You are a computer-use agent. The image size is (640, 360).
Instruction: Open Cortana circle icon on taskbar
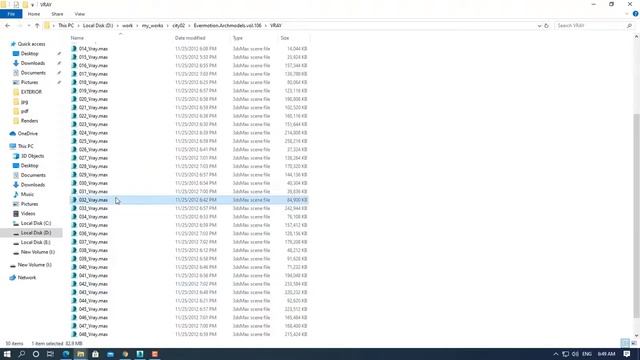(x=36, y=354)
